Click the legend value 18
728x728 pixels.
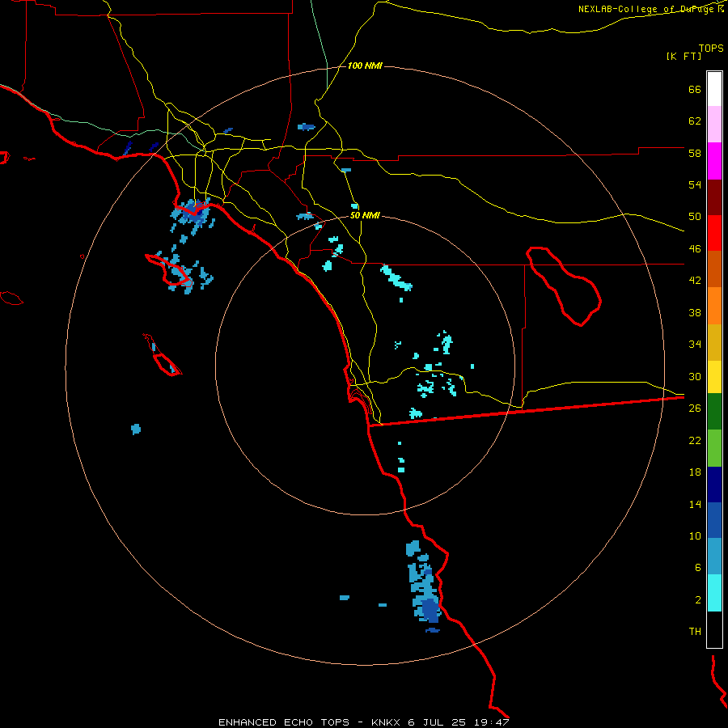[695, 472]
